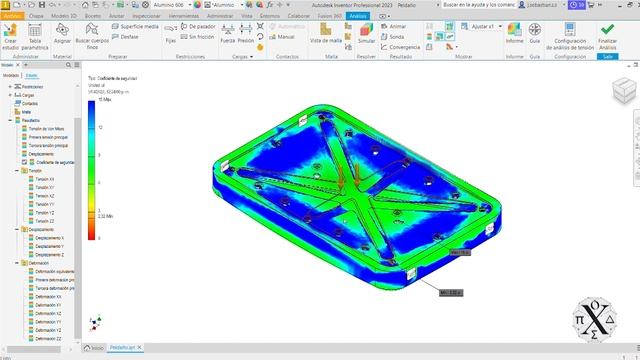The width and height of the screenshot is (640, 360).
Task: Expand the Cargas panel dropdown arrow
Action: click(x=251, y=57)
